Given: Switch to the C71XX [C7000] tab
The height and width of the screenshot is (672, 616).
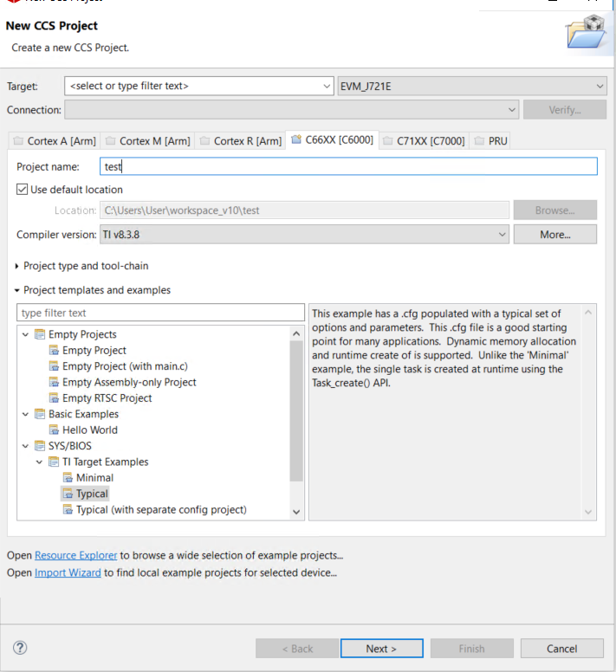Looking at the screenshot, I should pyautogui.click(x=424, y=141).
